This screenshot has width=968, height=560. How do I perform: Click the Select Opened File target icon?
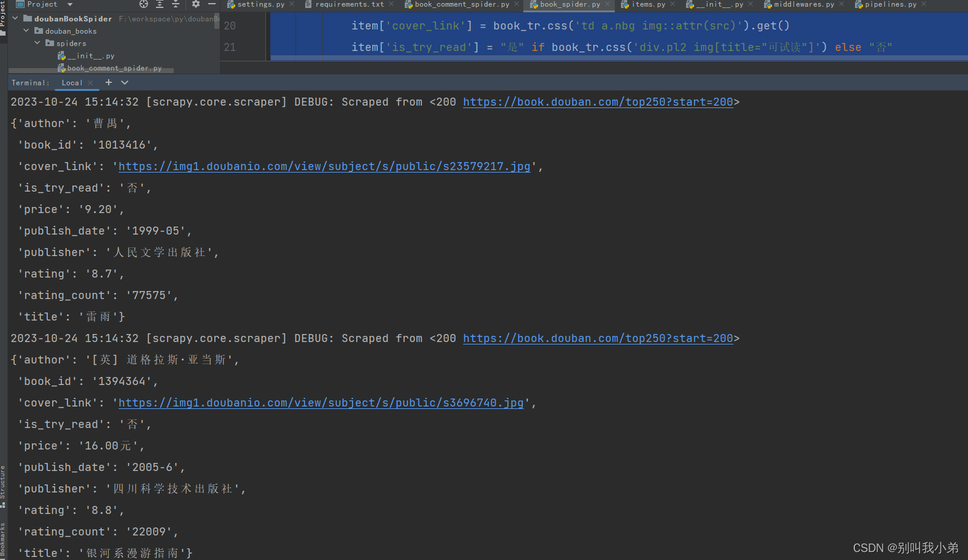point(144,4)
